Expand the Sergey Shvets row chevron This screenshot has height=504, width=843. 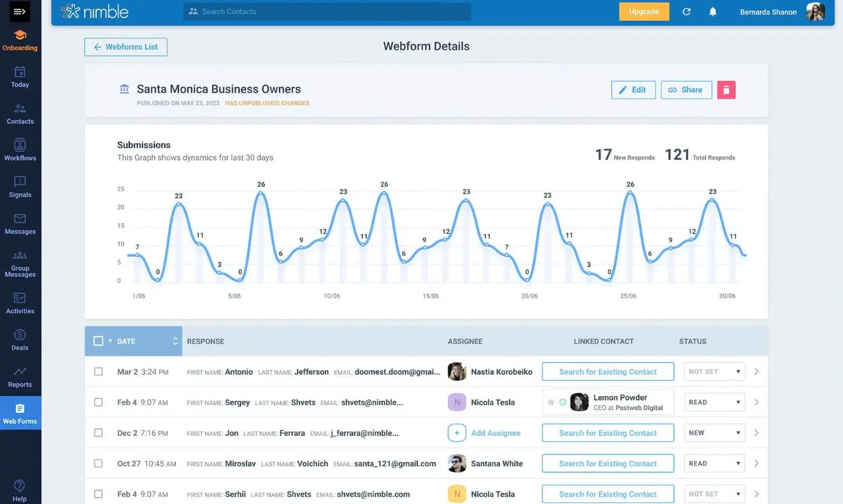click(x=756, y=402)
